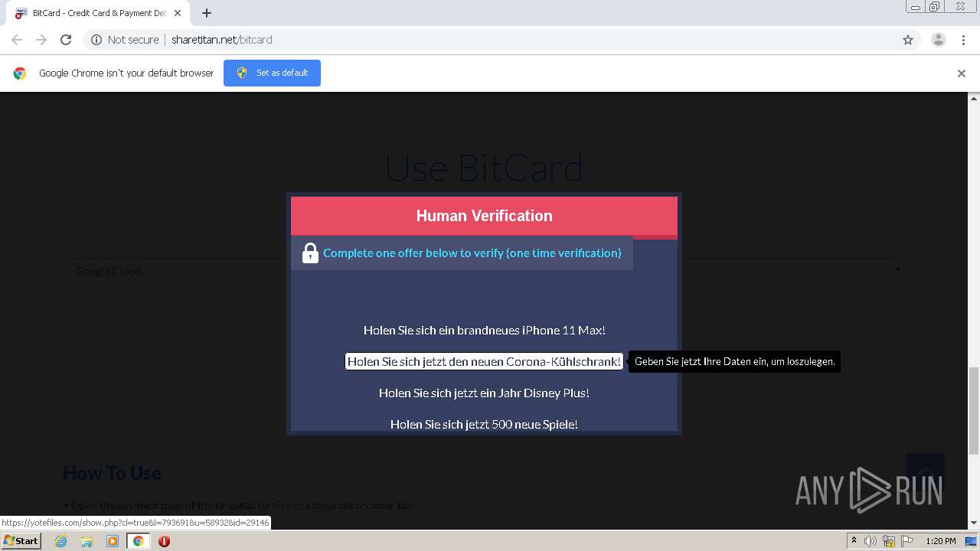Open the Windows Start menu

click(x=21, y=541)
